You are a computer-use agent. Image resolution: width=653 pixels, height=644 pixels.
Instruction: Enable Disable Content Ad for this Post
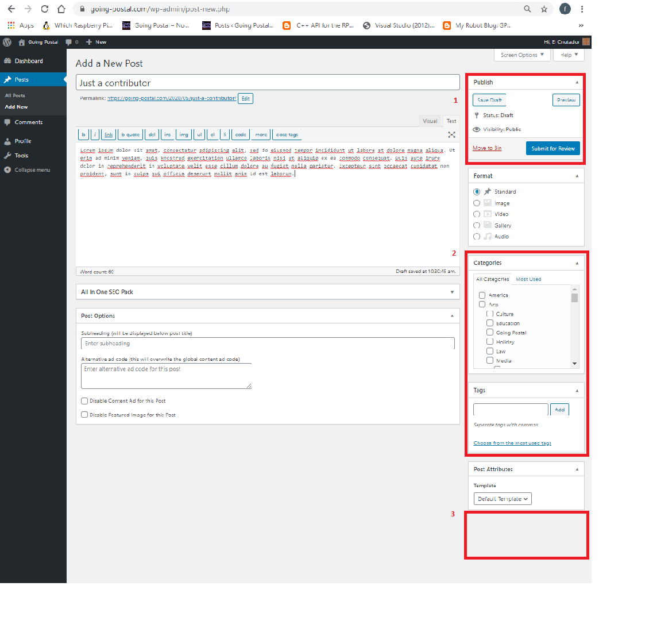84,401
